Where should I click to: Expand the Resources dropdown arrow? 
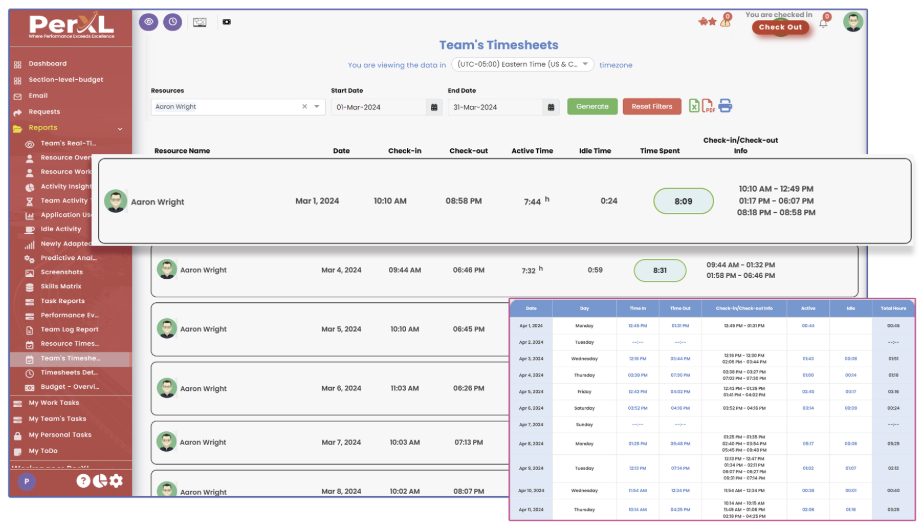point(317,107)
